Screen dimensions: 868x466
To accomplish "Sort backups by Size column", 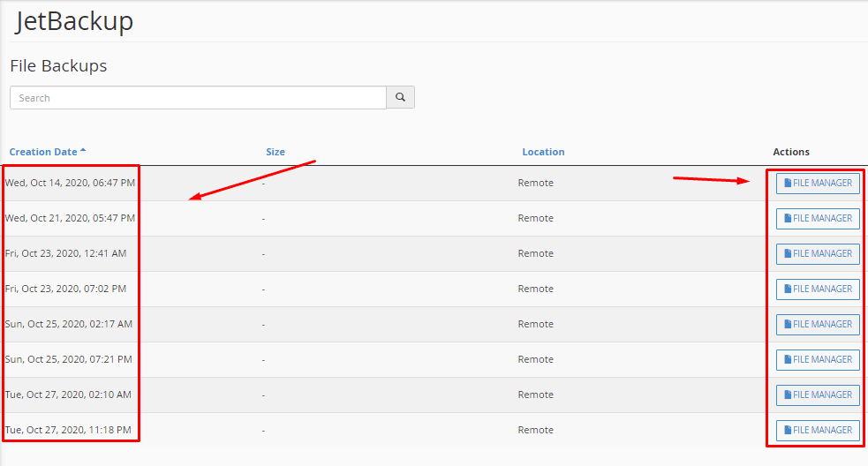I will coord(275,152).
